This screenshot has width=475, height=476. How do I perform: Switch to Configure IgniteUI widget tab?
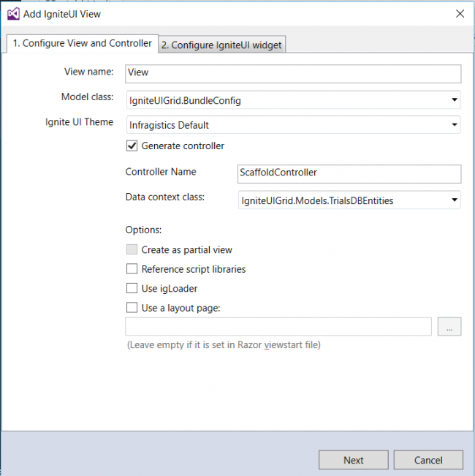point(221,45)
